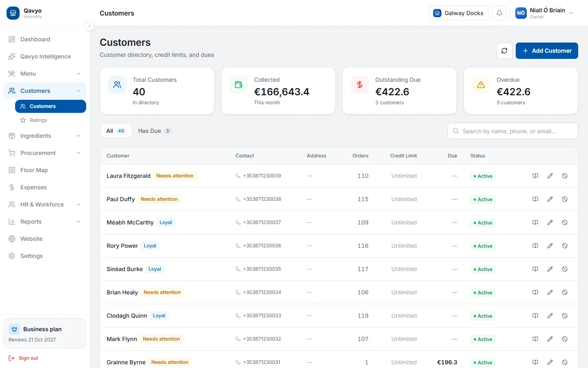Open the Ratings sub-item
Image resolution: width=588 pixels, height=368 pixels.
[x=51, y=120]
